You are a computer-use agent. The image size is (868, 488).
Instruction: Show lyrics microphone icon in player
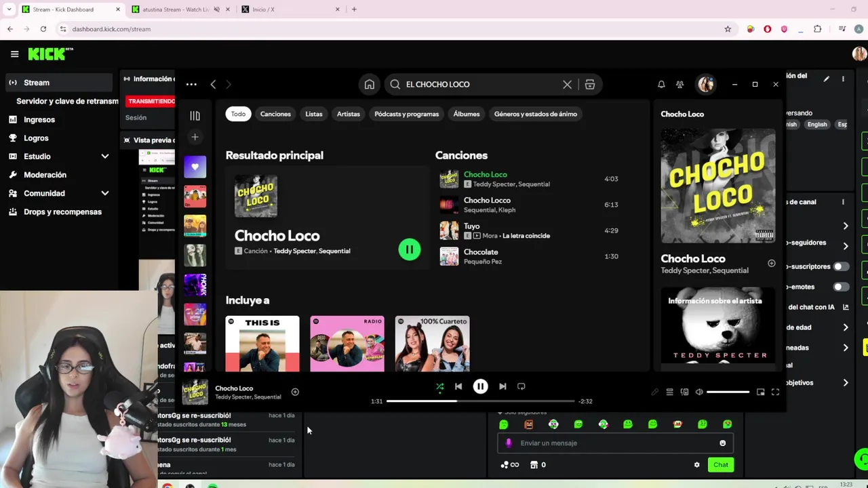[654, 392]
